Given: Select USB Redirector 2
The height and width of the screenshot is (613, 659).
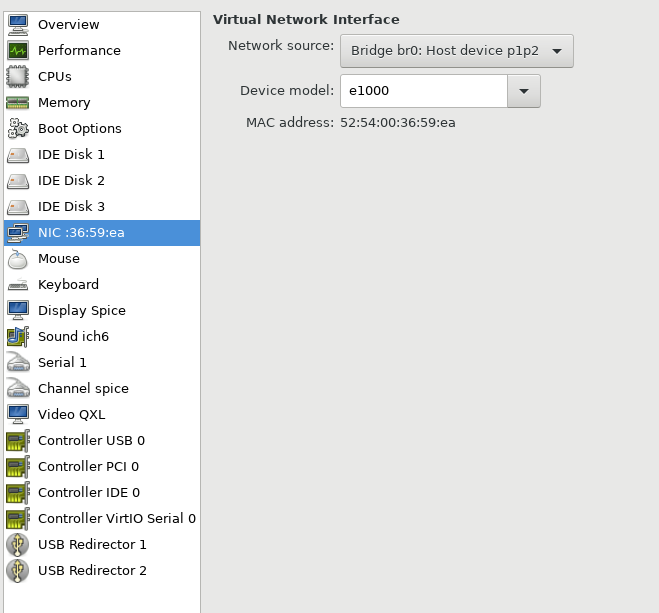Looking at the screenshot, I should (102, 571).
